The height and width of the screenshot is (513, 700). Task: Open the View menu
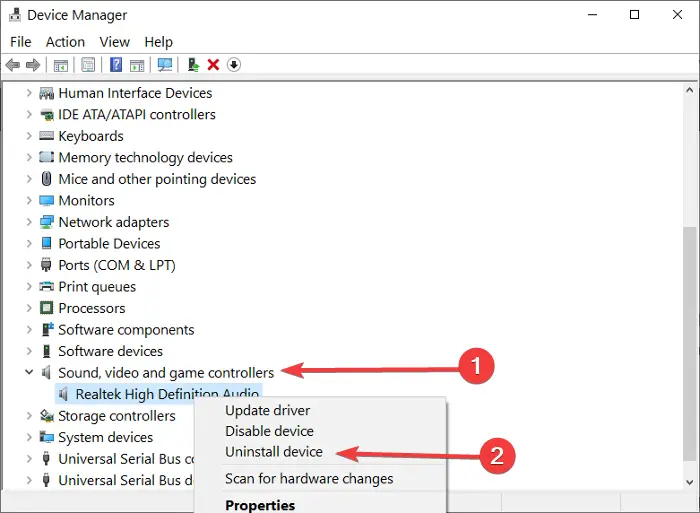pos(114,42)
